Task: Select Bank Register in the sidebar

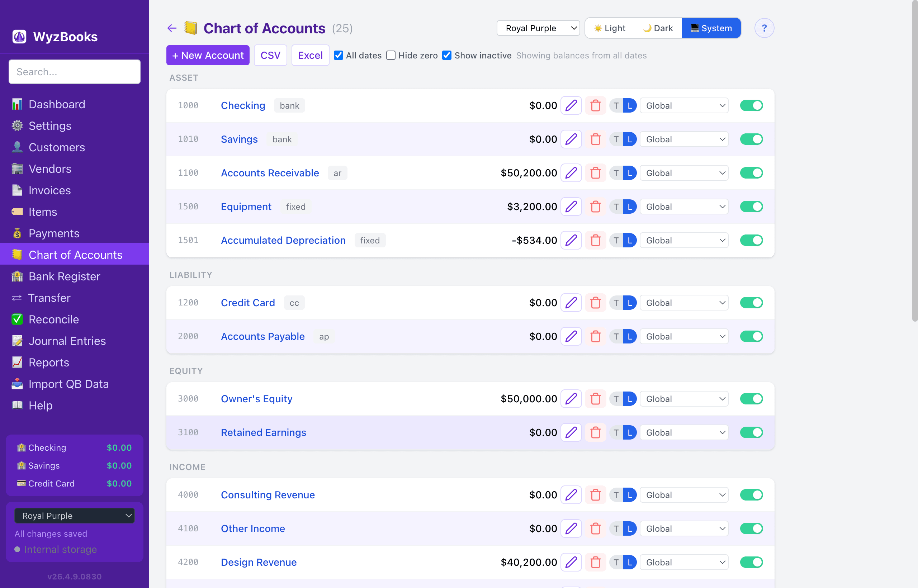Action: (x=64, y=276)
